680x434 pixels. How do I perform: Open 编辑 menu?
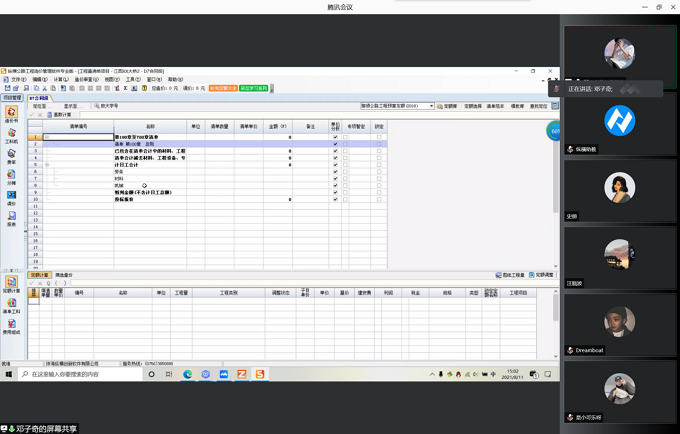[x=40, y=79]
